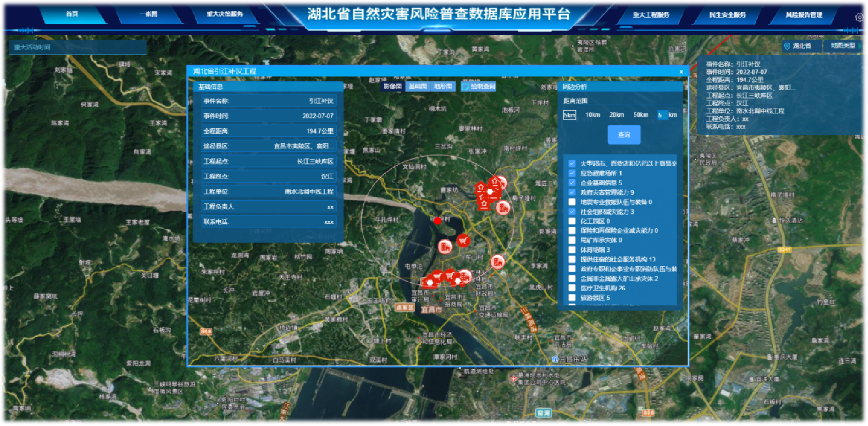Uncheck the 企业基础信息 5 checkbox
The width and height of the screenshot is (868, 426).
571,183
